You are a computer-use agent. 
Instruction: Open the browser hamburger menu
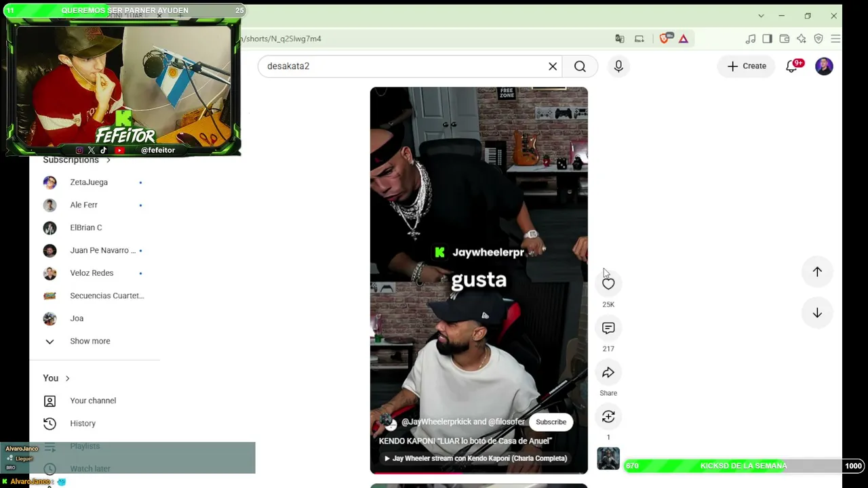(x=835, y=39)
